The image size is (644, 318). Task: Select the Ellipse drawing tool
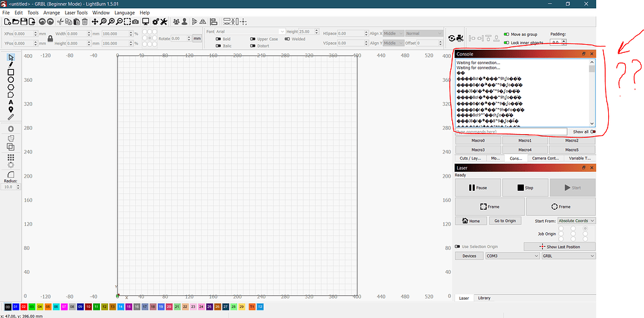coord(11,80)
